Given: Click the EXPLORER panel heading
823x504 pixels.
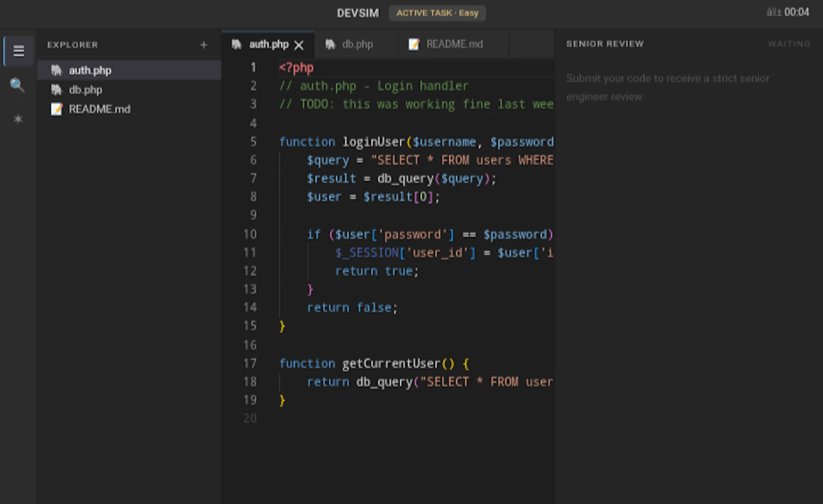Looking at the screenshot, I should click(x=73, y=45).
